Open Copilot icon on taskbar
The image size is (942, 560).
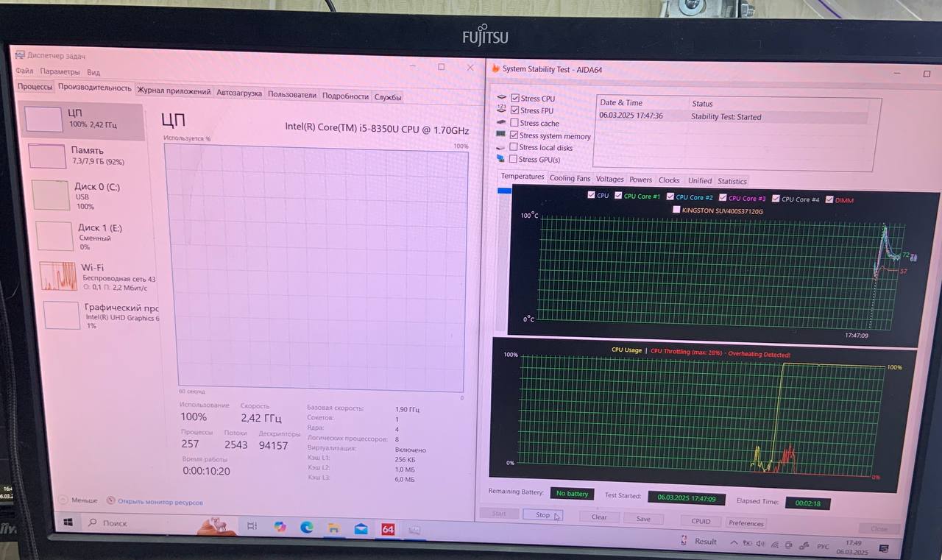click(x=280, y=527)
